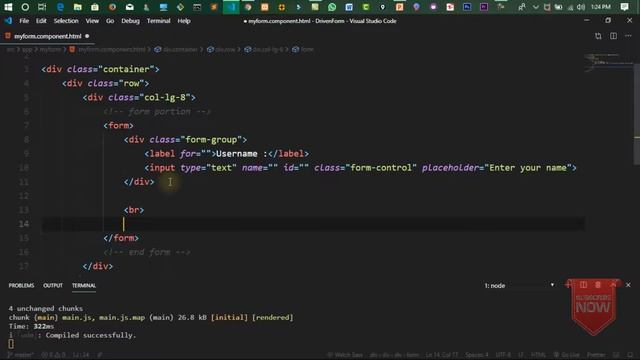Click the 1:24 PM taskbar clock
This screenshot has height=360, width=640.
coord(600,7)
